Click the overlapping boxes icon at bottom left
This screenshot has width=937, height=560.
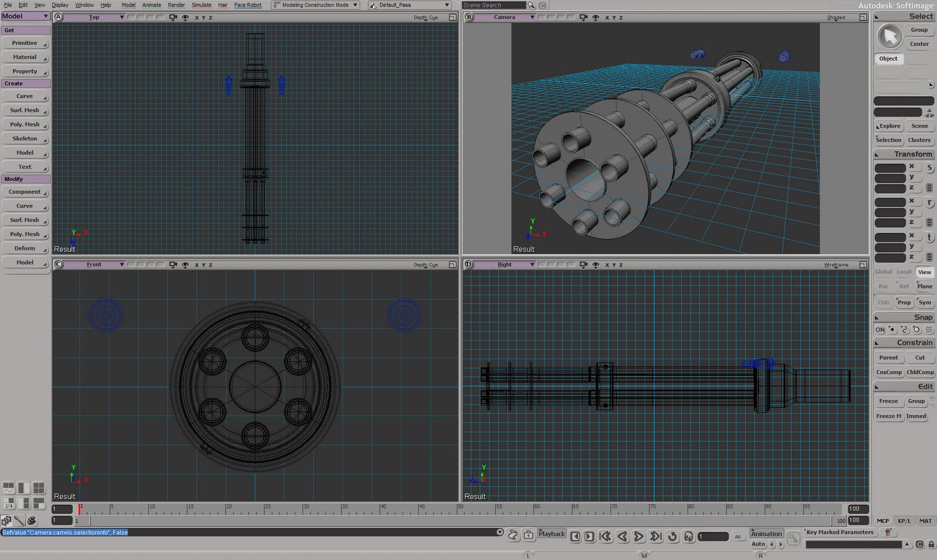[x=6, y=520]
